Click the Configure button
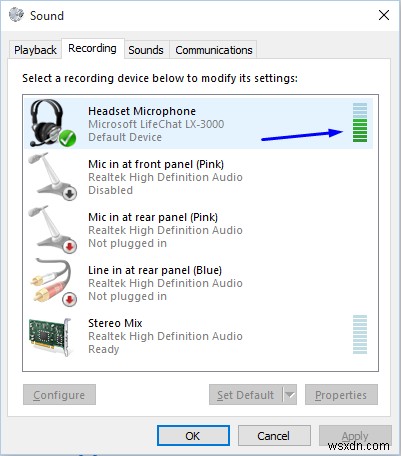Screen dimensions: 401x456 click(59, 395)
